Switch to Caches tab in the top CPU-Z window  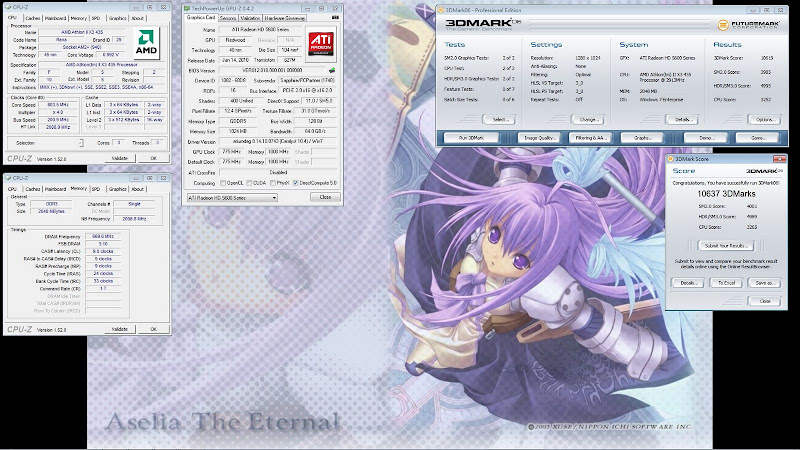33,18
